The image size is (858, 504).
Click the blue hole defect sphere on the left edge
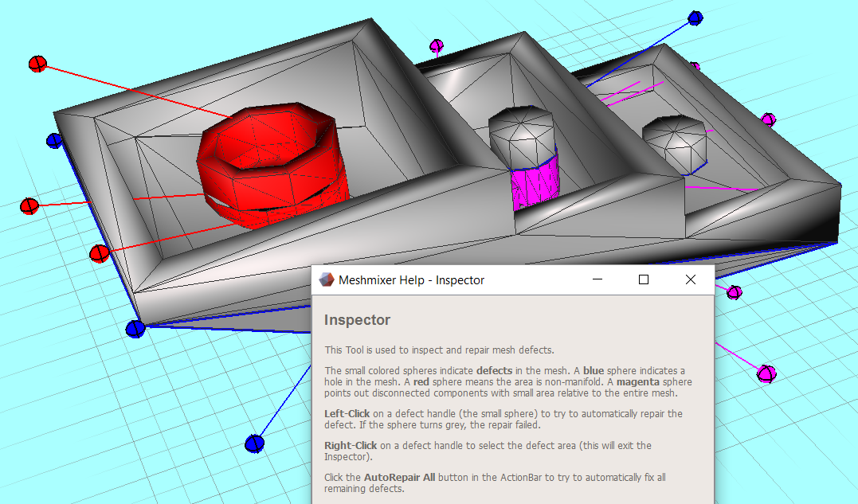(53, 139)
